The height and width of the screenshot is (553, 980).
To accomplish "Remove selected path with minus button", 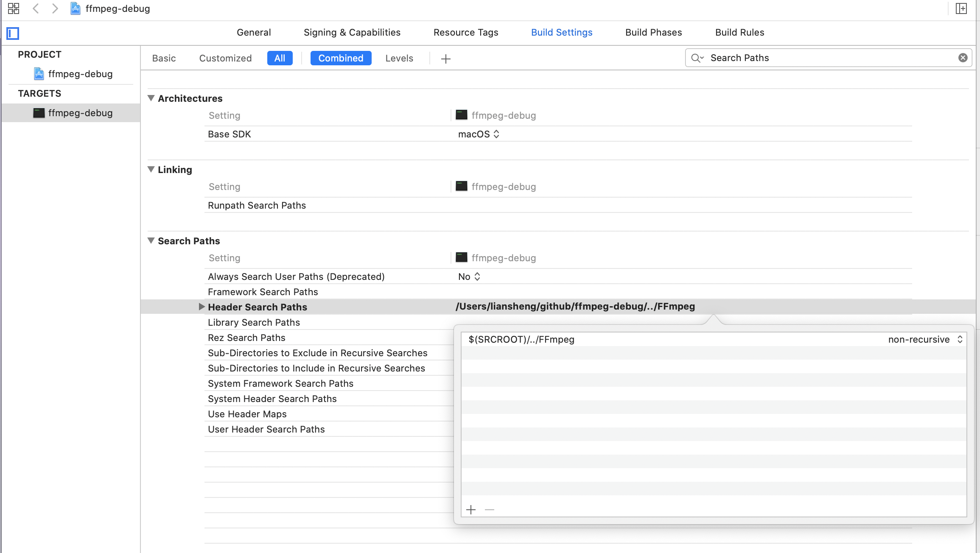I will 490,510.
